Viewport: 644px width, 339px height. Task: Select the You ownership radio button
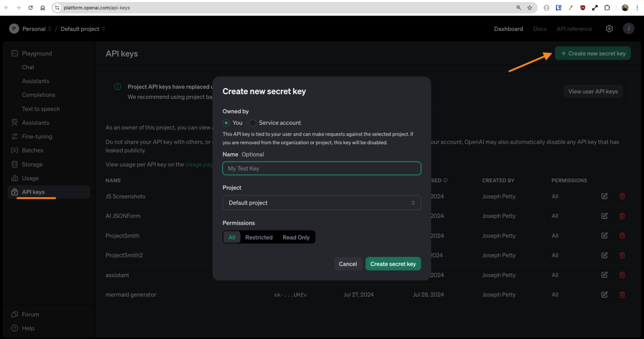pyautogui.click(x=227, y=123)
